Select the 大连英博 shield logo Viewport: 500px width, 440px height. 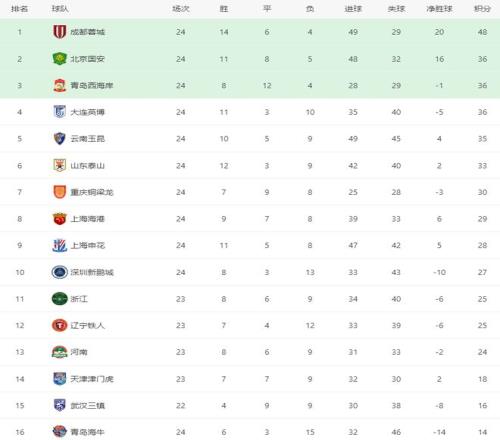[x=60, y=112]
